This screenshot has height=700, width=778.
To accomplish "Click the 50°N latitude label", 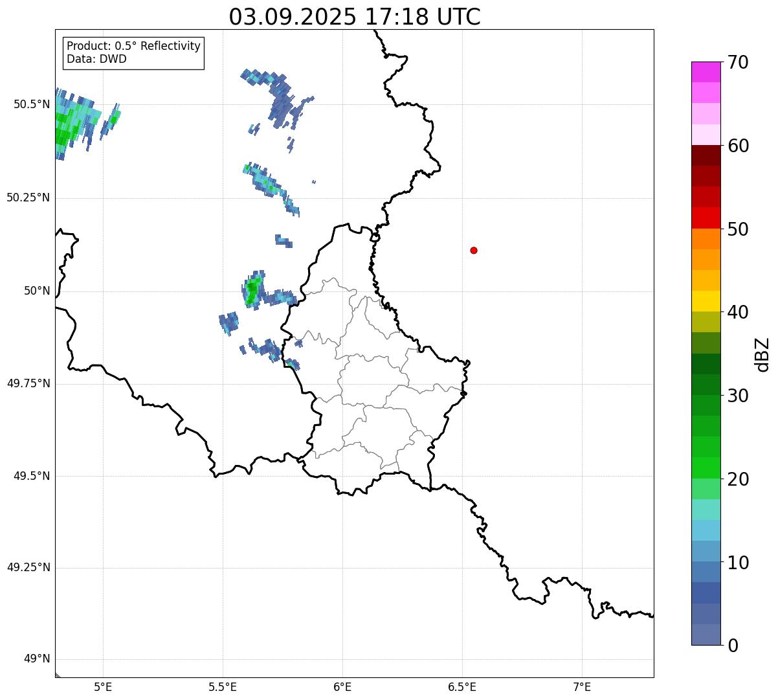I will tap(37, 291).
